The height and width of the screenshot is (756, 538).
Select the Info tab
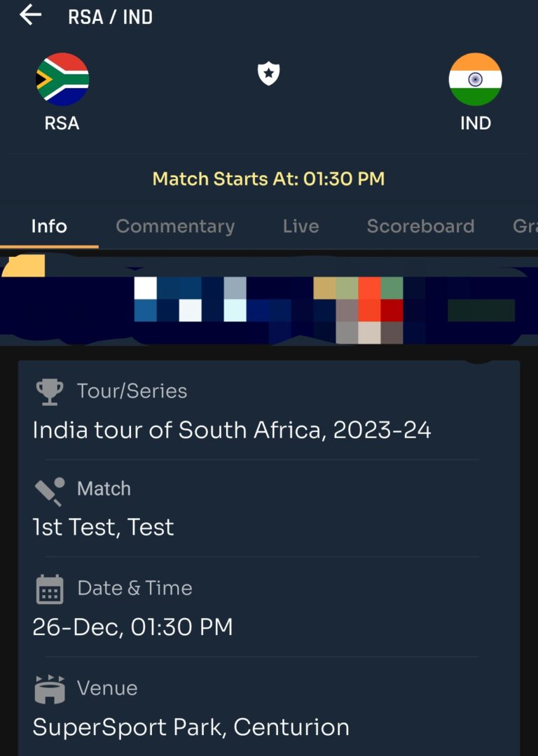click(49, 226)
